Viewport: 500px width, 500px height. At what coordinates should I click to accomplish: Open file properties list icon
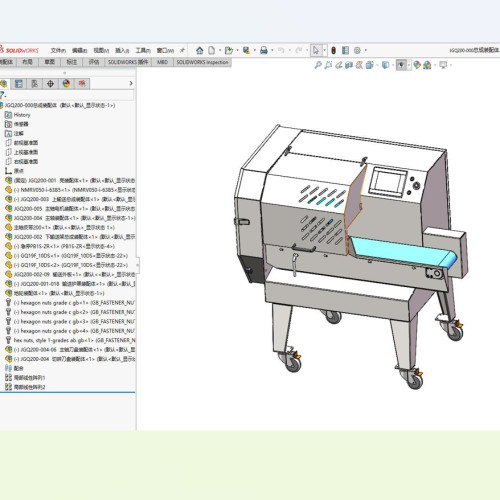point(345,50)
